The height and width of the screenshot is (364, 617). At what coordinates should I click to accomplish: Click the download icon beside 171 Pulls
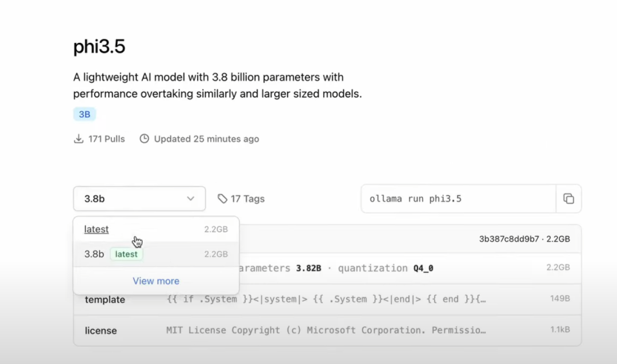pyautogui.click(x=79, y=139)
